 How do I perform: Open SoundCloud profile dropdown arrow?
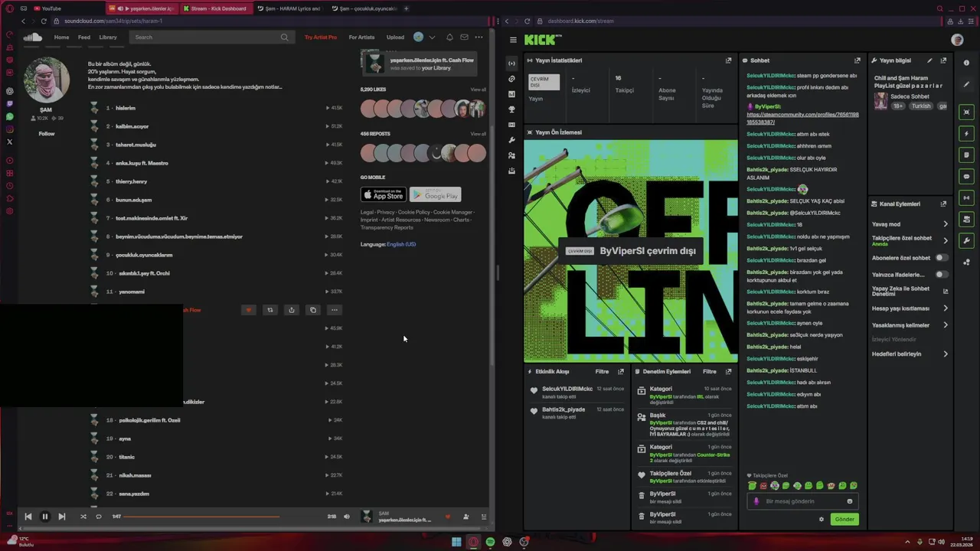pyautogui.click(x=432, y=37)
